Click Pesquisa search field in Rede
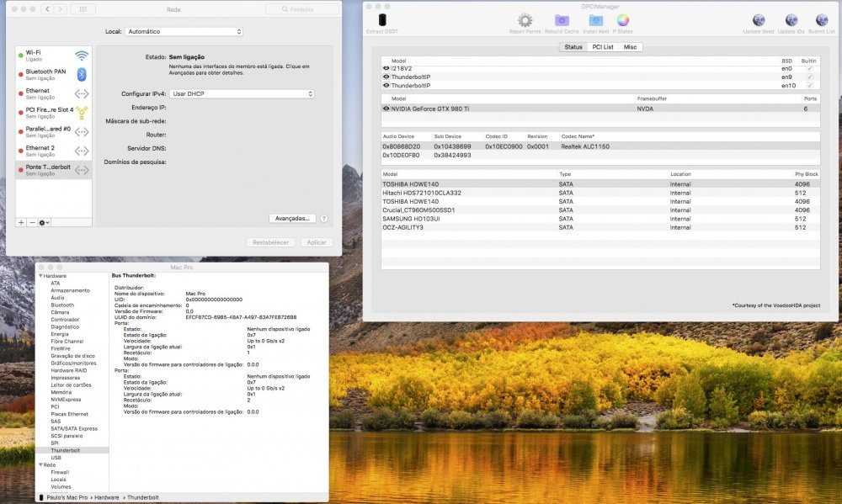 (302, 9)
